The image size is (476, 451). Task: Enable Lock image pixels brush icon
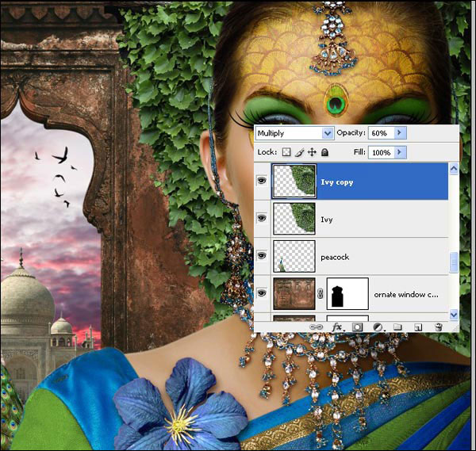299,152
